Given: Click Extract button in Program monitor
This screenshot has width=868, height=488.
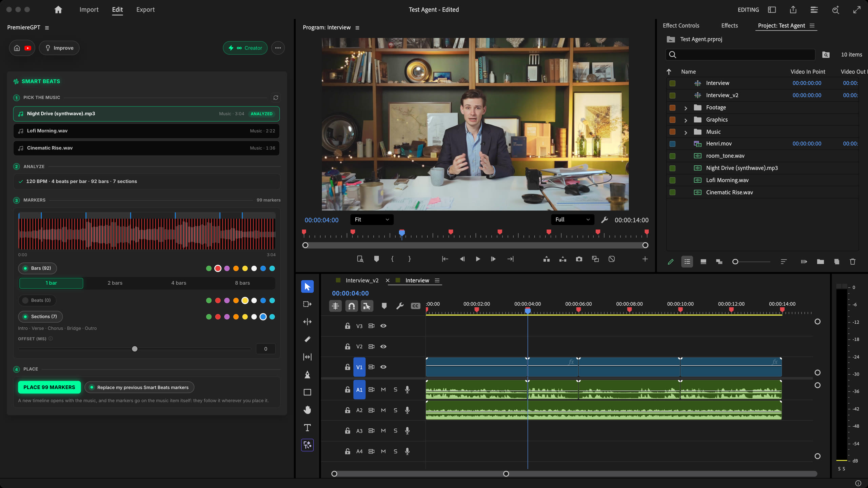Looking at the screenshot, I should click(x=563, y=259).
